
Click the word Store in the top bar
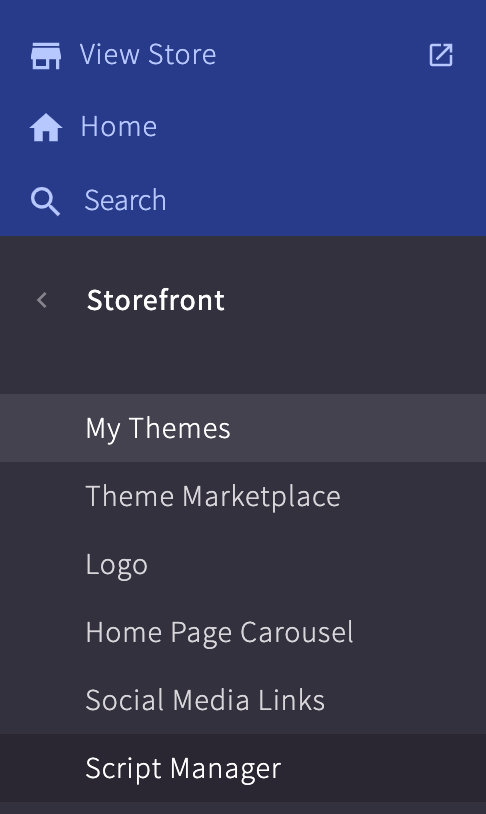point(182,55)
